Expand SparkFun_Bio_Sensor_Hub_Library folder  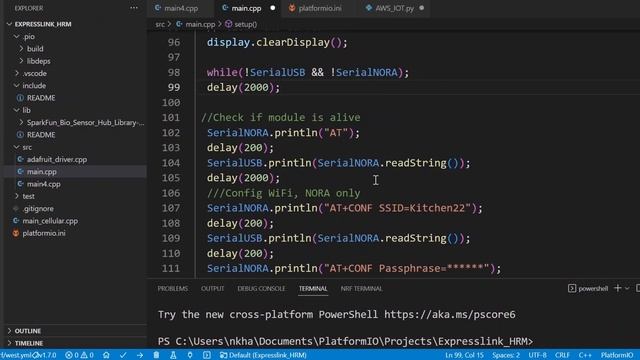[21, 122]
